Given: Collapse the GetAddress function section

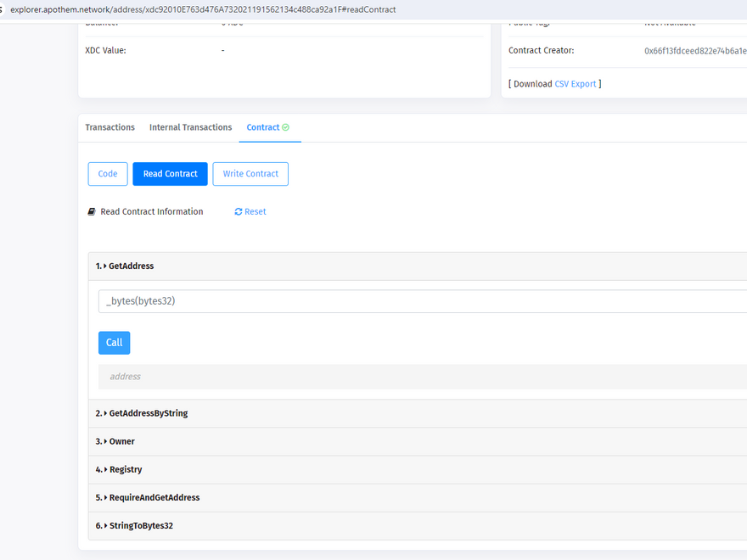Looking at the screenshot, I should [130, 266].
